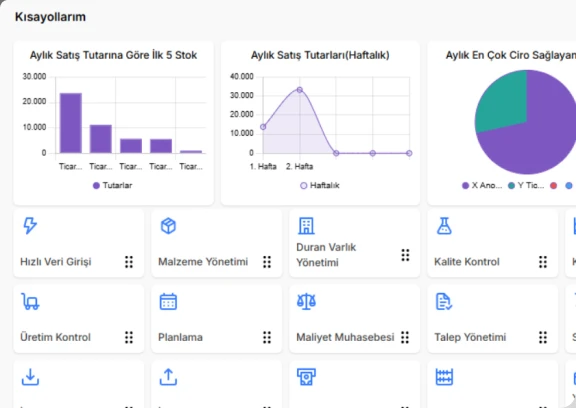Click the upload arrow shortcut icon
The width and height of the screenshot is (576, 408).
point(168,377)
